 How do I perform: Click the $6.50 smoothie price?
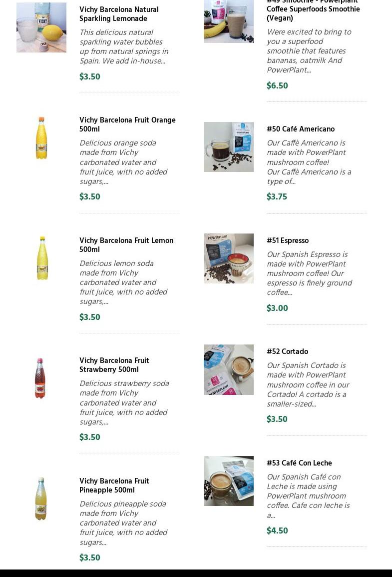point(277,86)
